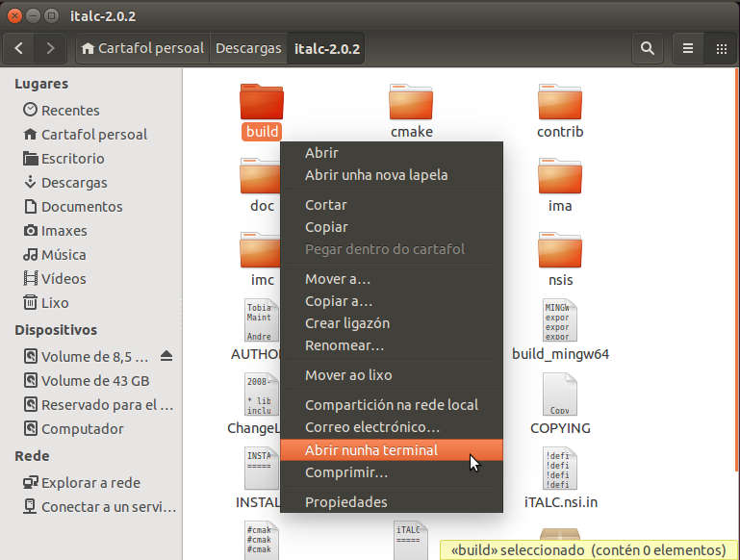740x560 pixels.
Task: Choose Propiedades in the context menu
Action: pos(392,502)
